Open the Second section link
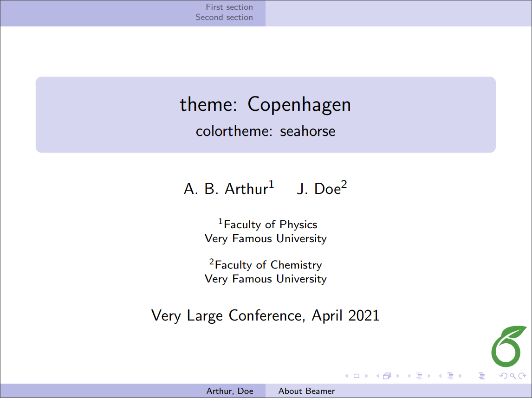The width and height of the screenshot is (532, 398). 224,17
